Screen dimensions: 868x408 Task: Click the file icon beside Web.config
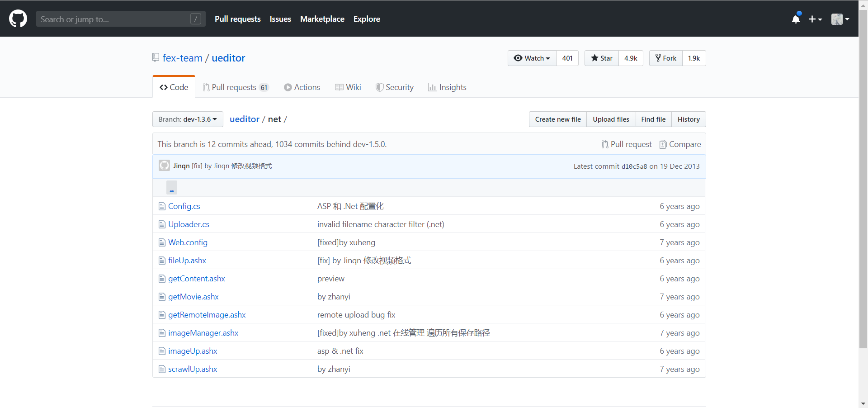[162, 242]
